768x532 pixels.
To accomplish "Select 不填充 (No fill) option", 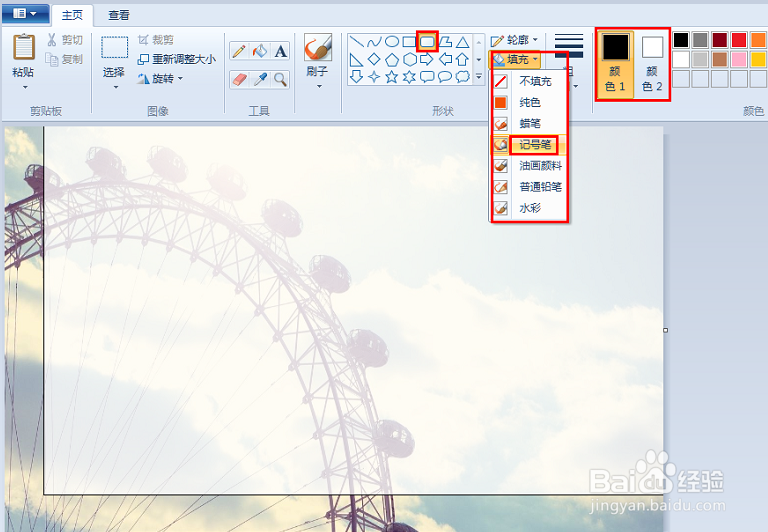I will click(528, 81).
